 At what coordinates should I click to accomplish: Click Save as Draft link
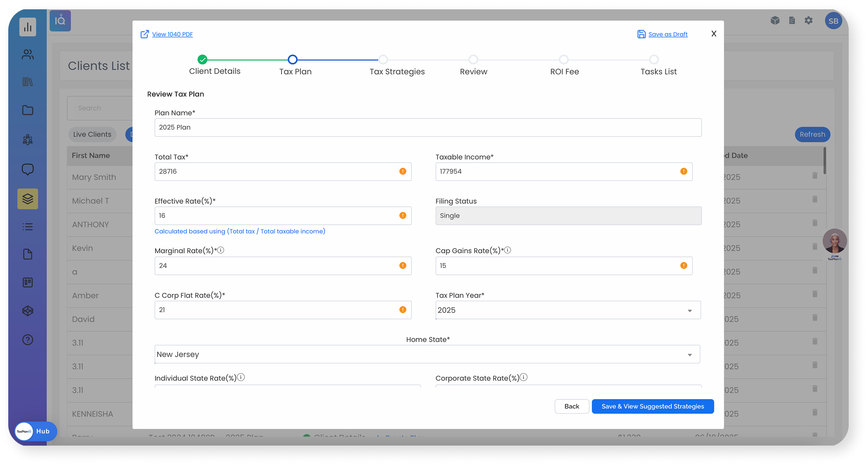[x=668, y=34]
